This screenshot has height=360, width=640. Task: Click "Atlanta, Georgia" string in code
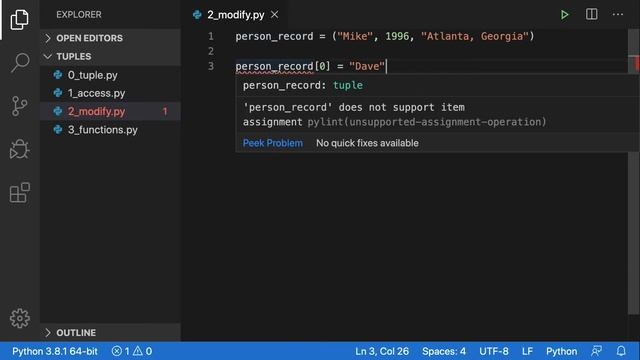475,36
